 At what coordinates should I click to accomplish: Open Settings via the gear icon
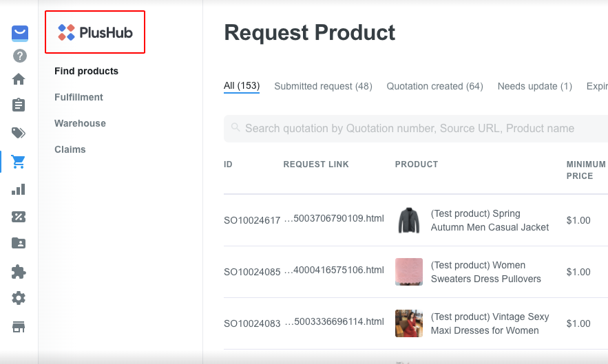(19, 298)
